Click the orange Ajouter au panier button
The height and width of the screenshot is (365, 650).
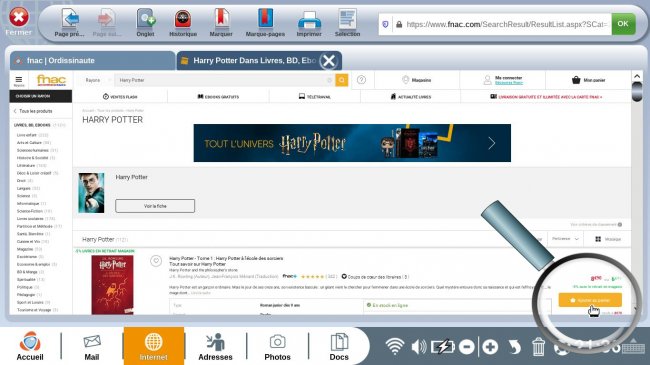point(590,300)
